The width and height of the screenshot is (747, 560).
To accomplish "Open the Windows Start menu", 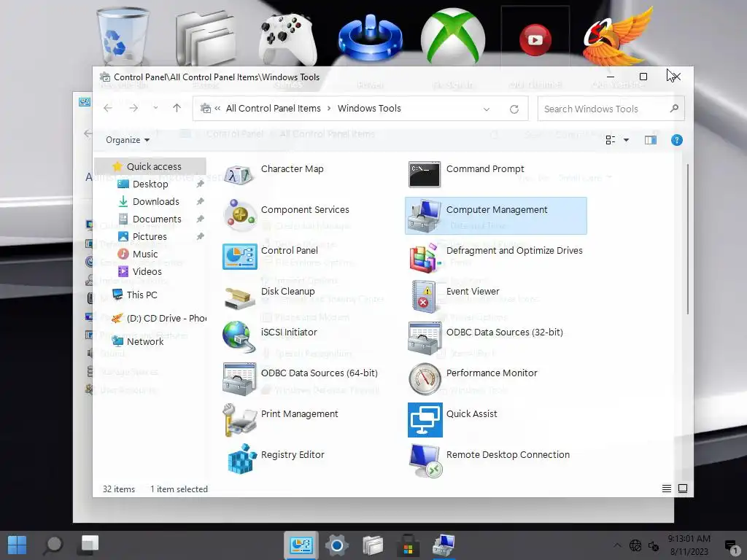I will (17, 545).
